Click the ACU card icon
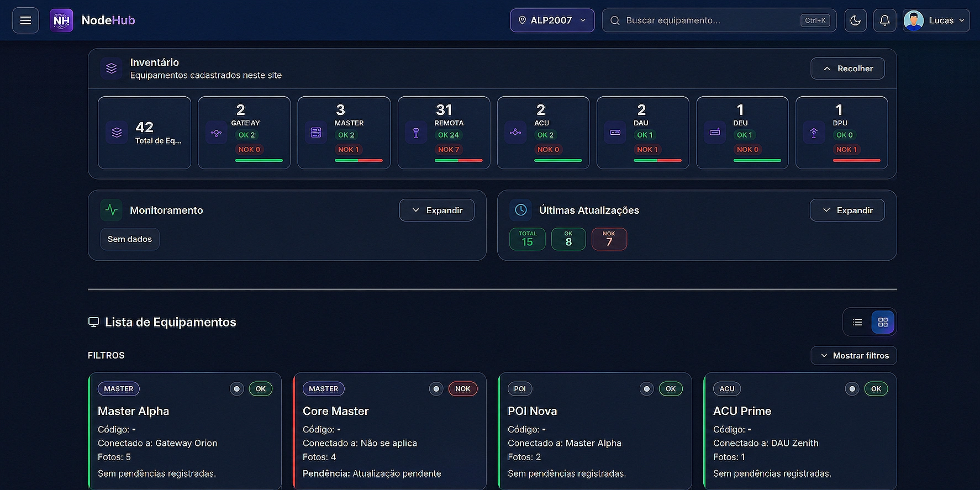The image size is (980, 490). [x=515, y=133]
